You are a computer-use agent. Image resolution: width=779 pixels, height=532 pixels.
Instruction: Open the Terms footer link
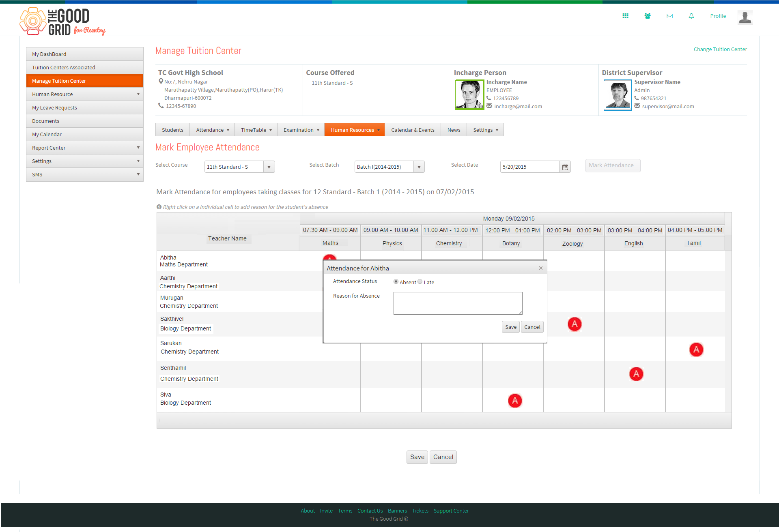345,511
